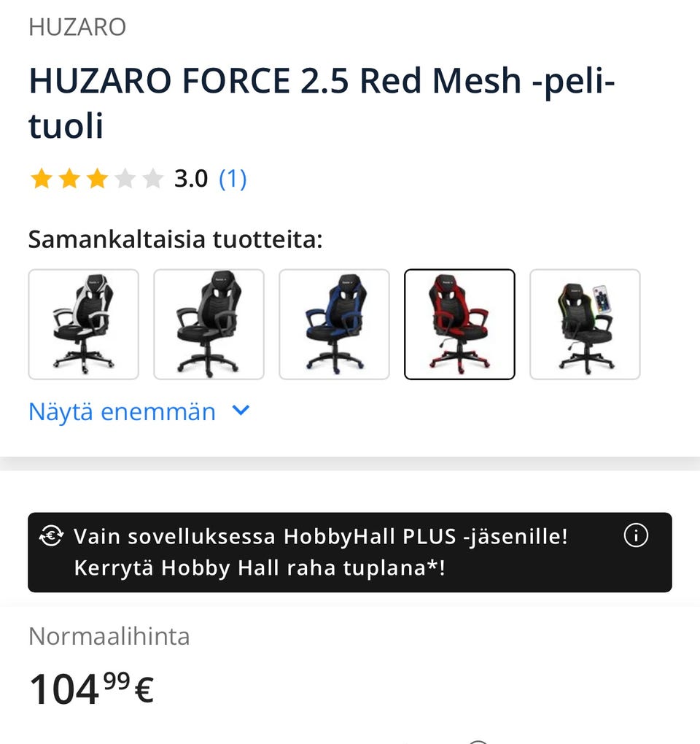Open the Näytä enemmän link text

coord(122,411)
